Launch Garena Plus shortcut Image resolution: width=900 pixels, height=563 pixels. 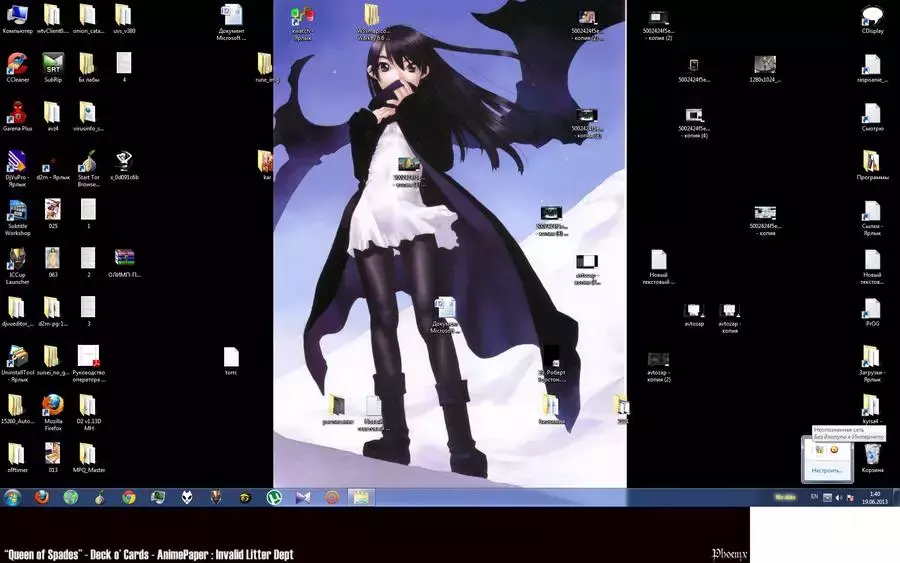[x=17, y=117]
